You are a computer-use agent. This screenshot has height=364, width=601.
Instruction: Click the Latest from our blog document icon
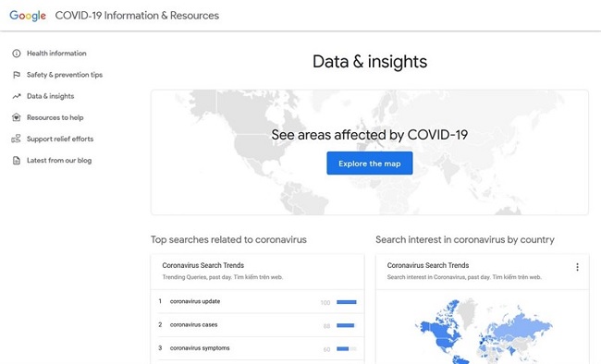[16, 160]
